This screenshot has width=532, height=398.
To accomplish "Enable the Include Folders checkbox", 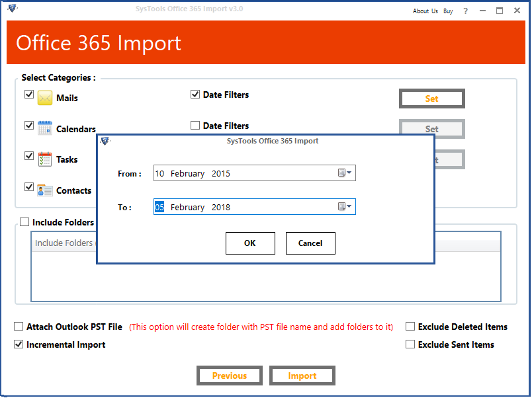I will click(24, 221).
